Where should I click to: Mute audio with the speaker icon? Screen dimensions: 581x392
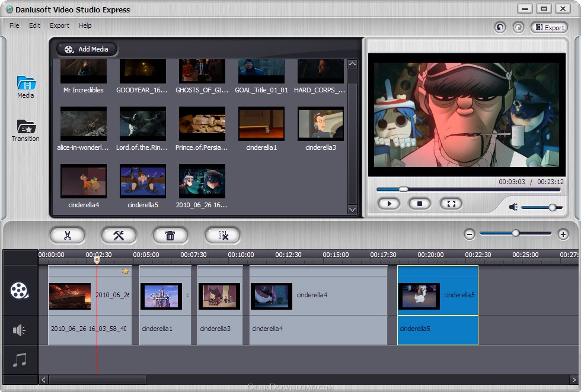[513, 207]
